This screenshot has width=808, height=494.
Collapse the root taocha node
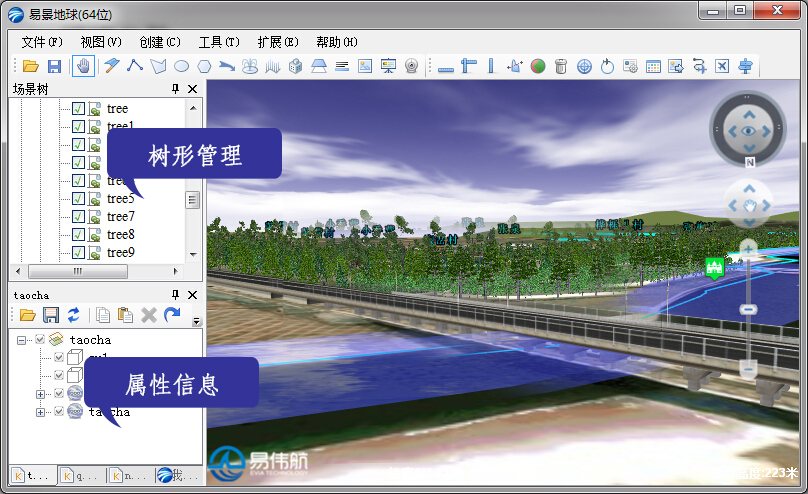(x=21, y=340)
